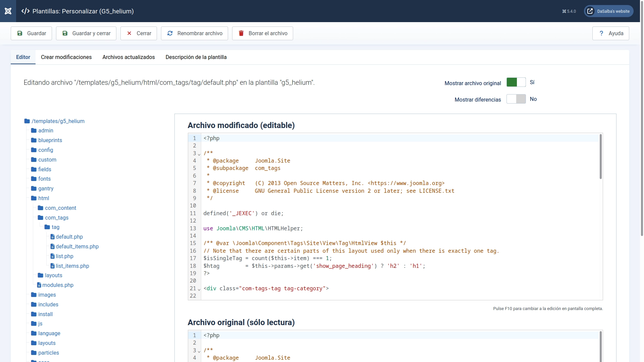Click the default_items.php file icon
Viewport: 644px width, 362px height.
52,246
